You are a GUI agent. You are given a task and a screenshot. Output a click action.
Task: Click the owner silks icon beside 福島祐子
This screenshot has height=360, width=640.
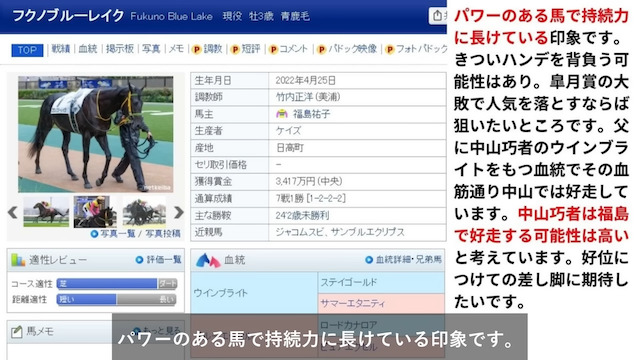pos(281,114)
